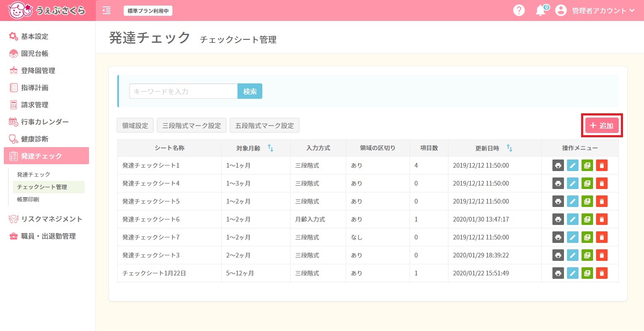Duplicate 発達チェックシート4 sheet
This screenshot has width=644, height=331.
pyautogui.click(x=587, y=183)
